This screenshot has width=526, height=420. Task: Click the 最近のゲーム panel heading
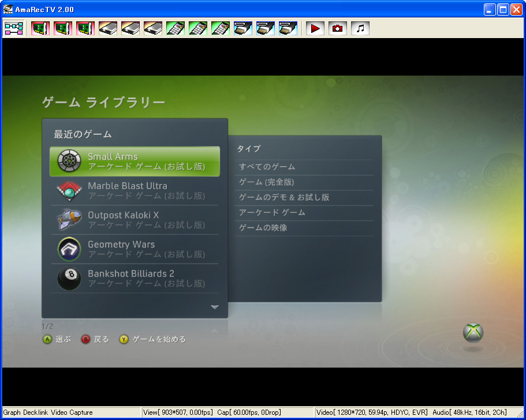coord(83,134)
